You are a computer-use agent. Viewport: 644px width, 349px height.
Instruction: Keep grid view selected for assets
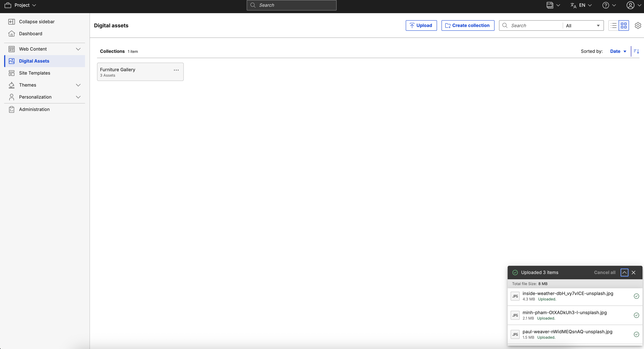(624, 25)
